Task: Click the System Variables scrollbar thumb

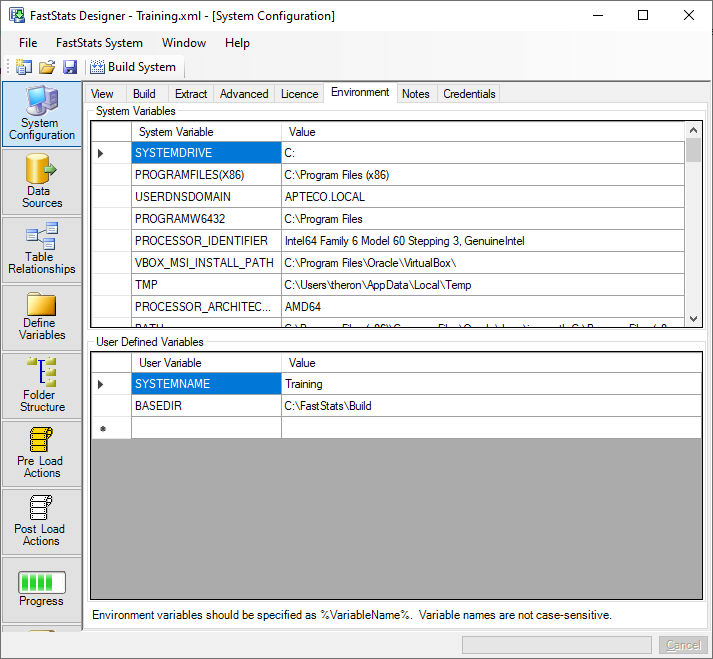Action: 693,151
